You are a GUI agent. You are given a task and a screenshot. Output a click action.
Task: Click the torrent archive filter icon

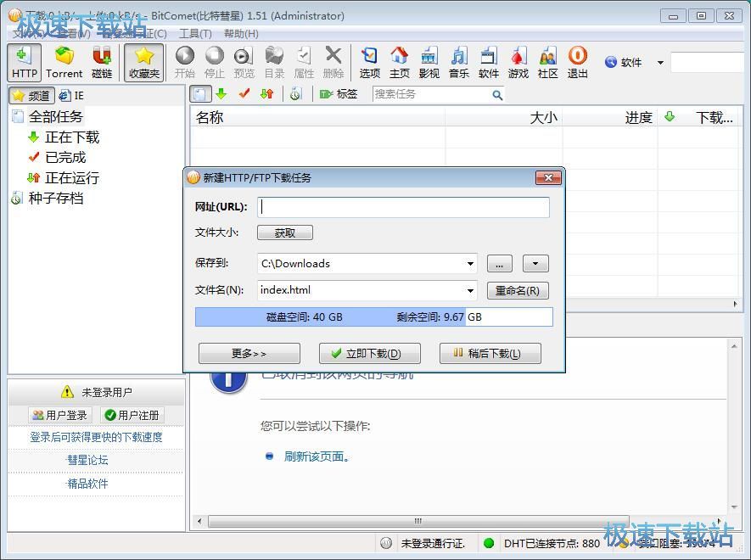tap(295, 94)
